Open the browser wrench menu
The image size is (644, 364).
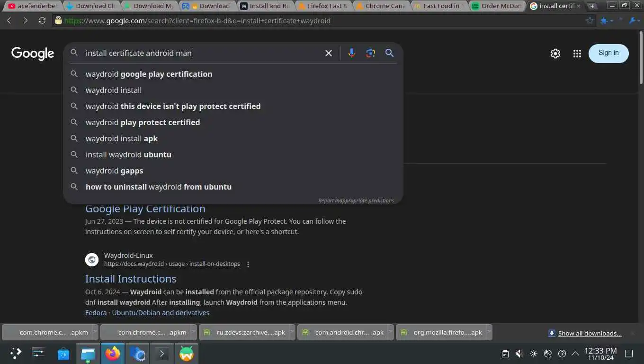point(632,20)
